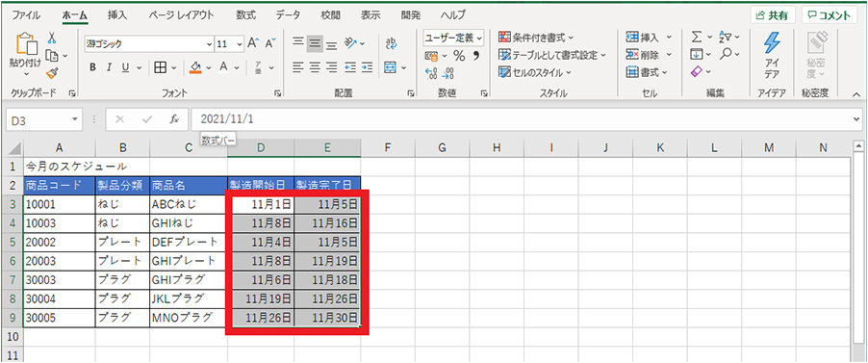Viewport: 868px width, 363px height.
Task: Click the Fill down arrow icon
Action: click(697, 54)
